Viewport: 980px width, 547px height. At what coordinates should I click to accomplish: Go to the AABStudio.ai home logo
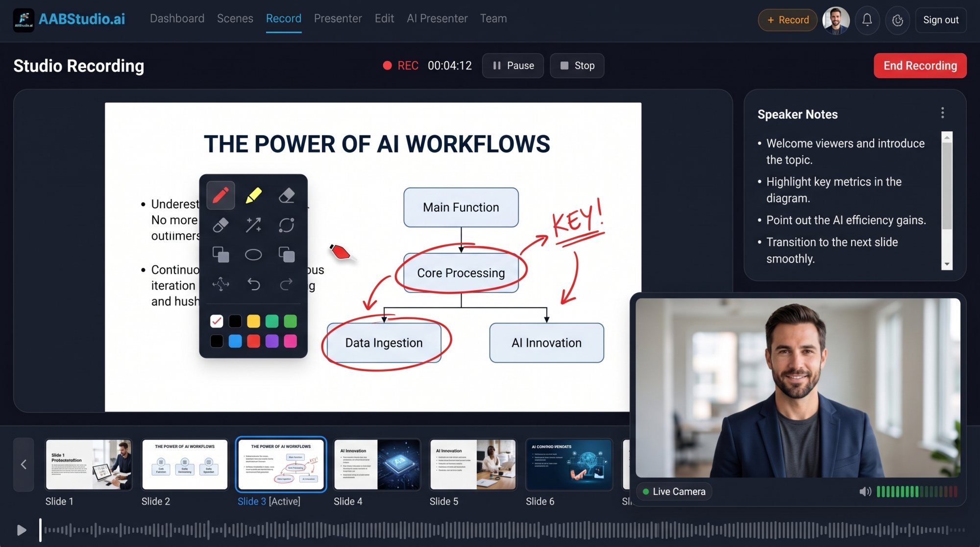(69, 20)
